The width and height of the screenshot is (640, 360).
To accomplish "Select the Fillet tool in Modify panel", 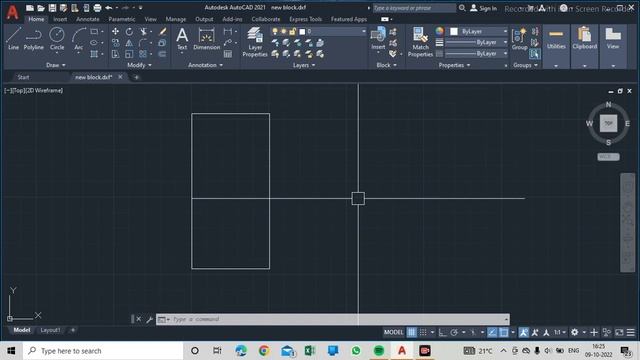I will (x=143, y=42).
